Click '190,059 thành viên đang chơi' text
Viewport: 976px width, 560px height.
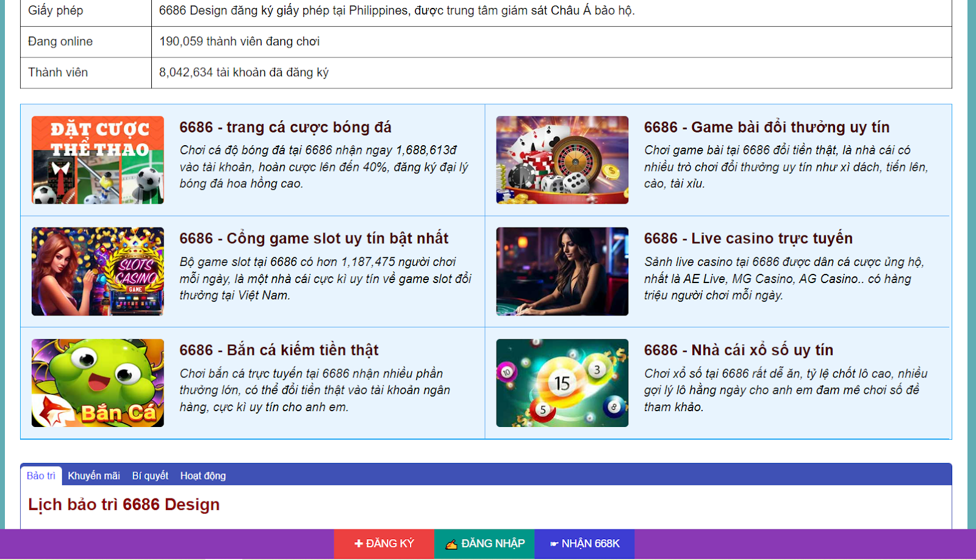tap(240, 41)
